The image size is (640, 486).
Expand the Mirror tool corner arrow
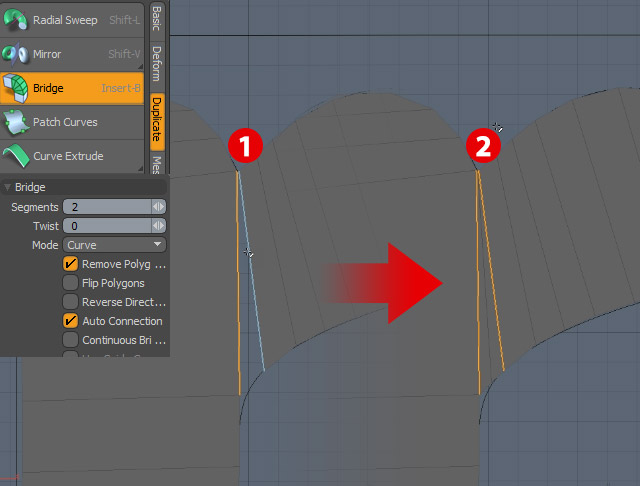pyautogui.click(x=140, y=66)
